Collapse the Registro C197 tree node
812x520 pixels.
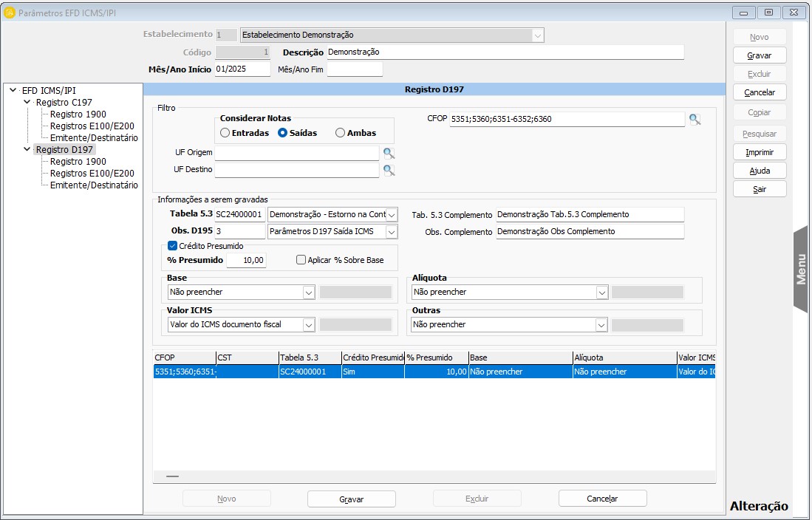(x=27, y=103)
